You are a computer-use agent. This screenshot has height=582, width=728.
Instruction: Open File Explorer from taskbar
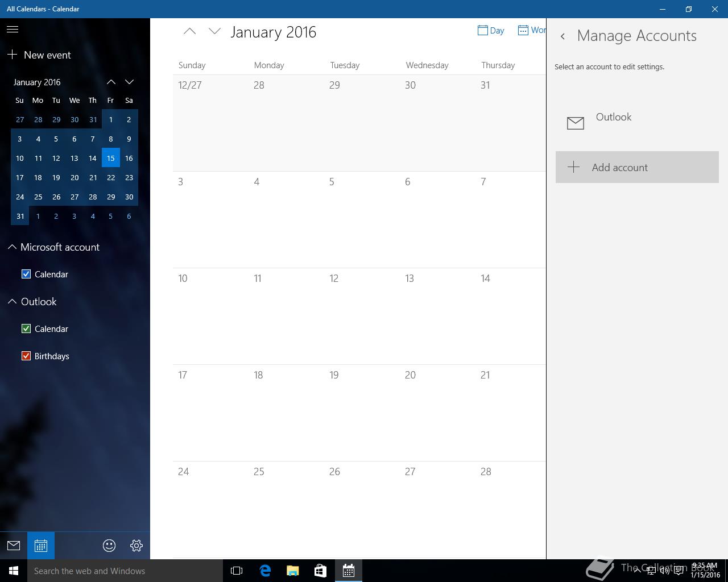pyautogui.click(x=293, y=571)
